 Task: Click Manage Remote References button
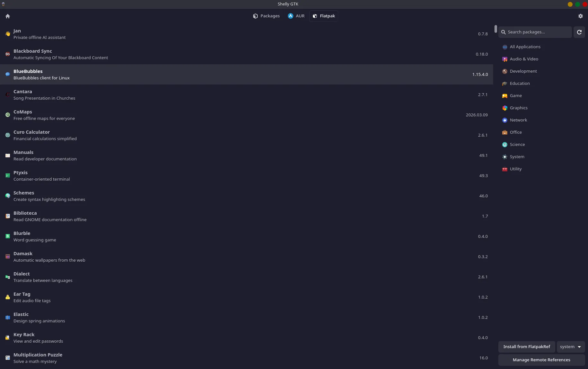[541, 360]
